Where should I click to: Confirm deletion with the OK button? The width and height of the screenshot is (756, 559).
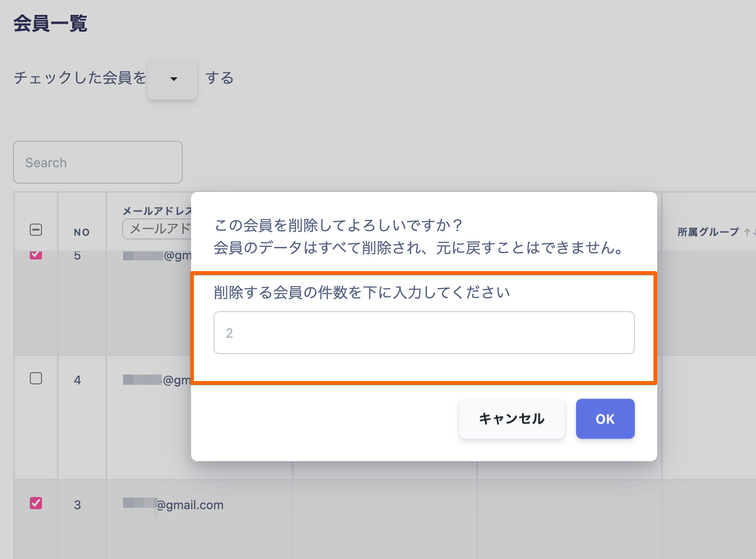click(605, 419)
